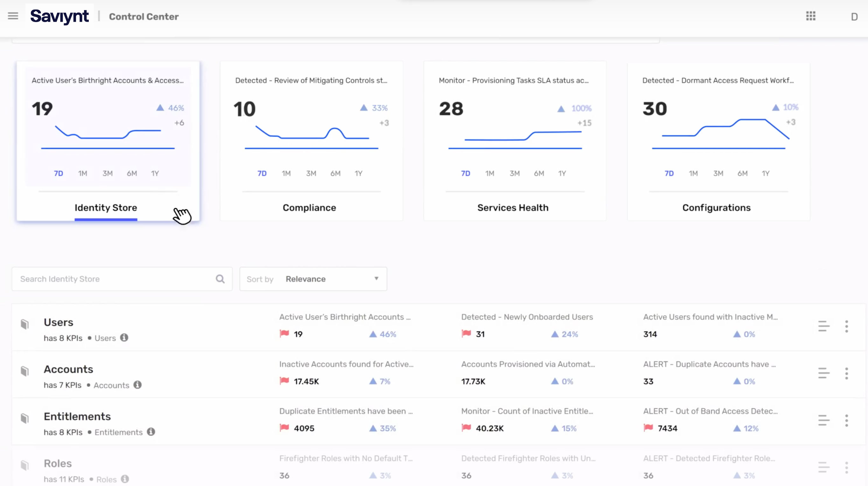Open Detected - Newly Onboarded Users KPI

(x=527, y=317)
